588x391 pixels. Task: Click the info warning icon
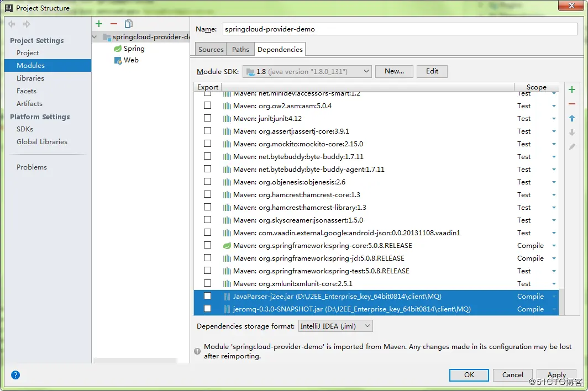coord(197,351)
